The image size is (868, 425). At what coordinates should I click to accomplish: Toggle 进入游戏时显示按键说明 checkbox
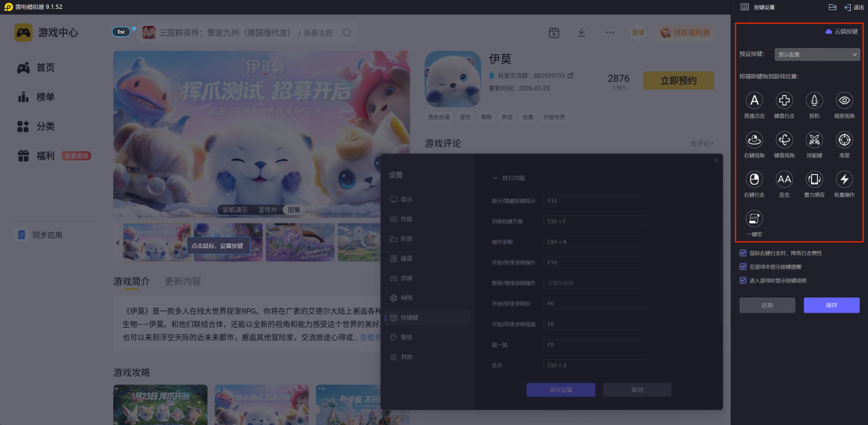coord(743,280)
